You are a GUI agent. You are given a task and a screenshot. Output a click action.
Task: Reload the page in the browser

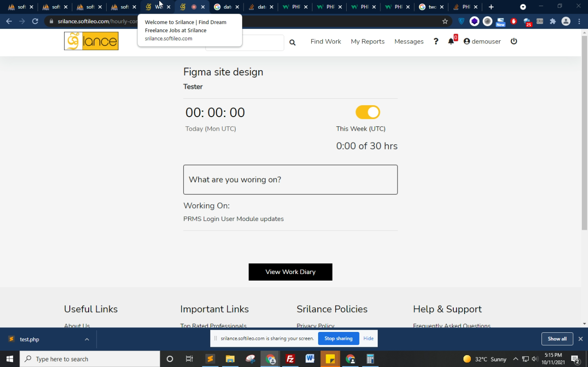click(35, 21)
